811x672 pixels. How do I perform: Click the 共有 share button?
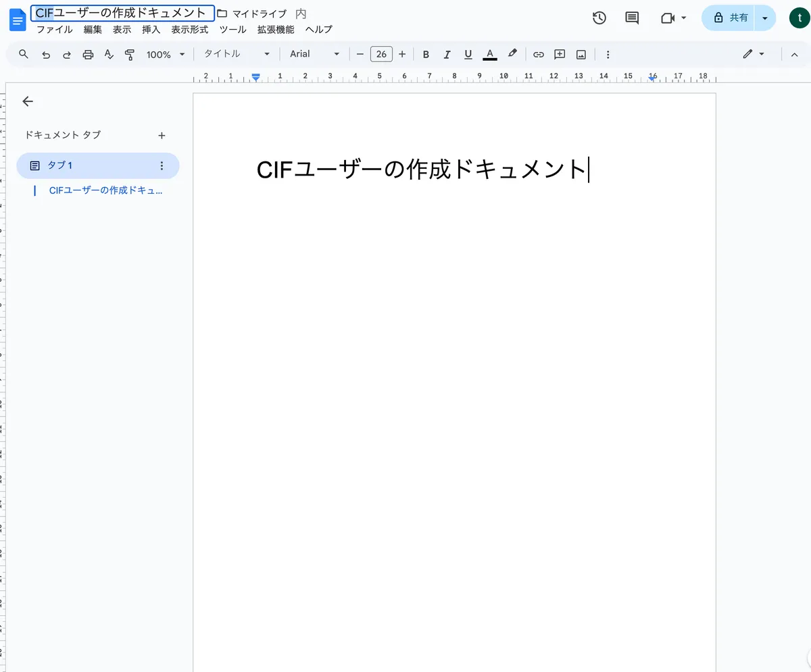coord(731,18)
